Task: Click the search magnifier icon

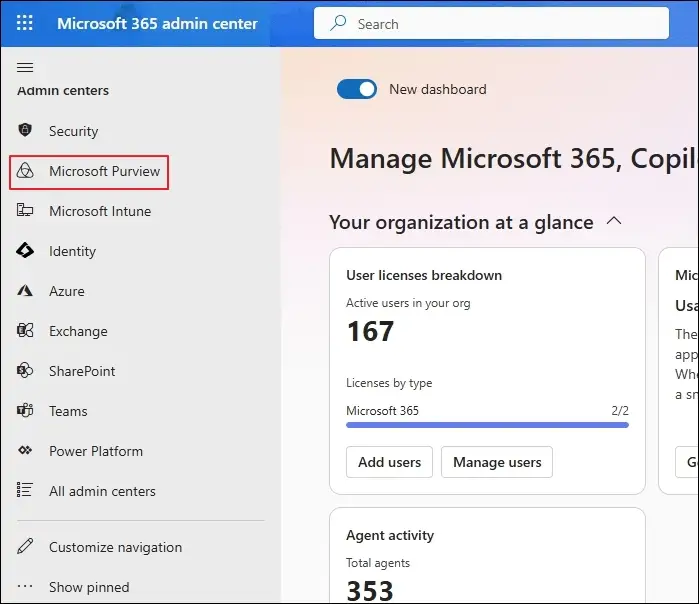Action: click(x=338, y=23)
